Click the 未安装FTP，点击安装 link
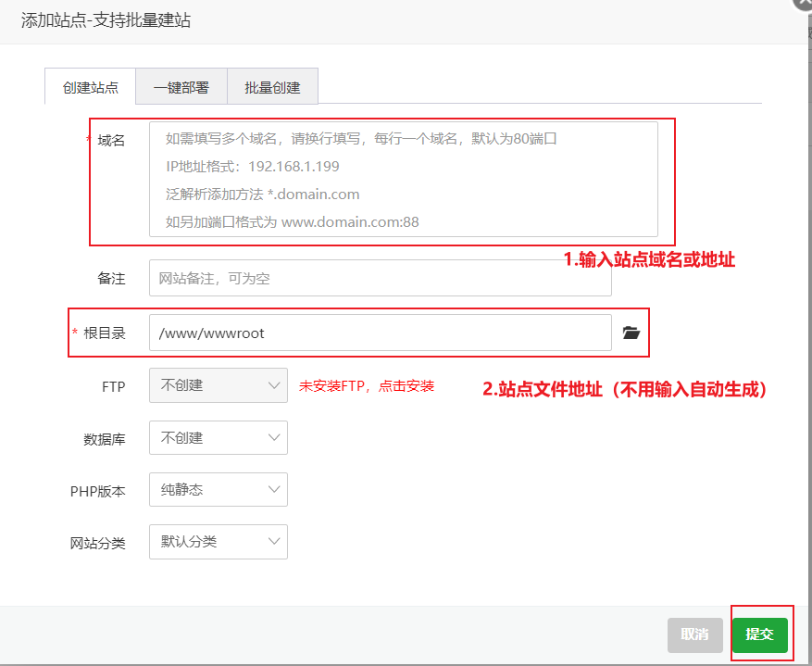 pos(367,385)
